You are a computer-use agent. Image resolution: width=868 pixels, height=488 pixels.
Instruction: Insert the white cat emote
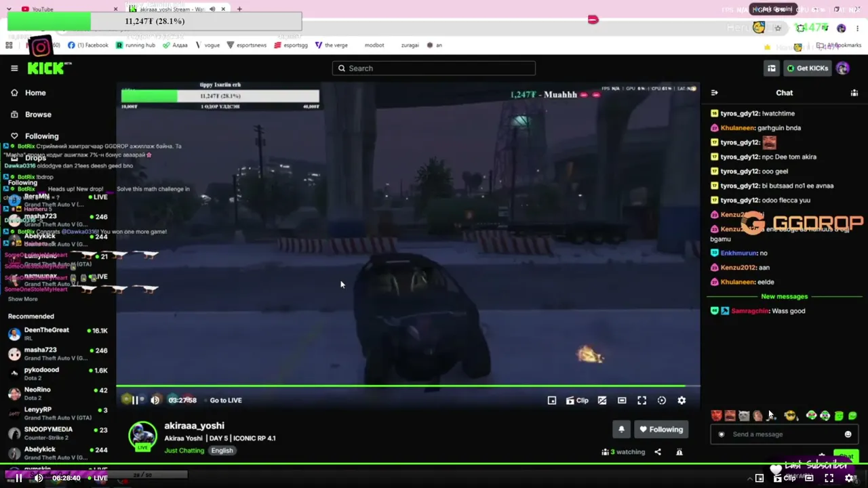744,415
